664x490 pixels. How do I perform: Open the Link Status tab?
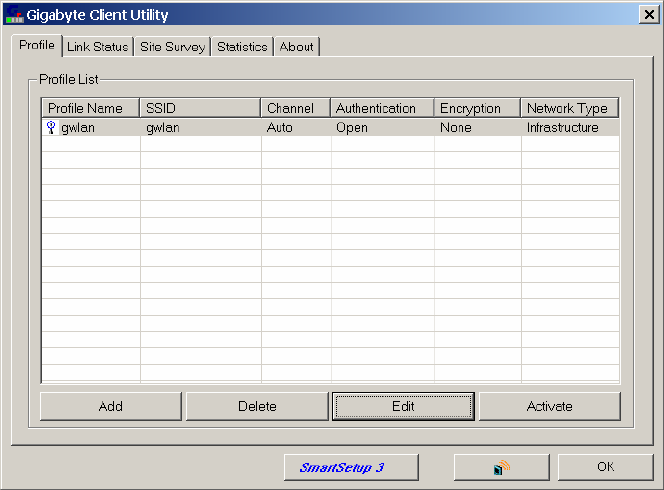(x=97, y=47)
